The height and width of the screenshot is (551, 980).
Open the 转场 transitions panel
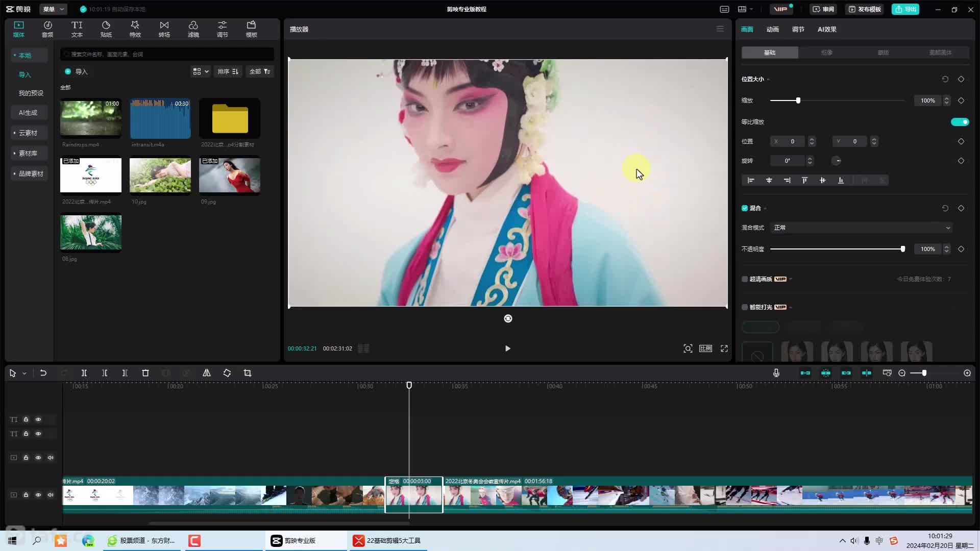164,29
